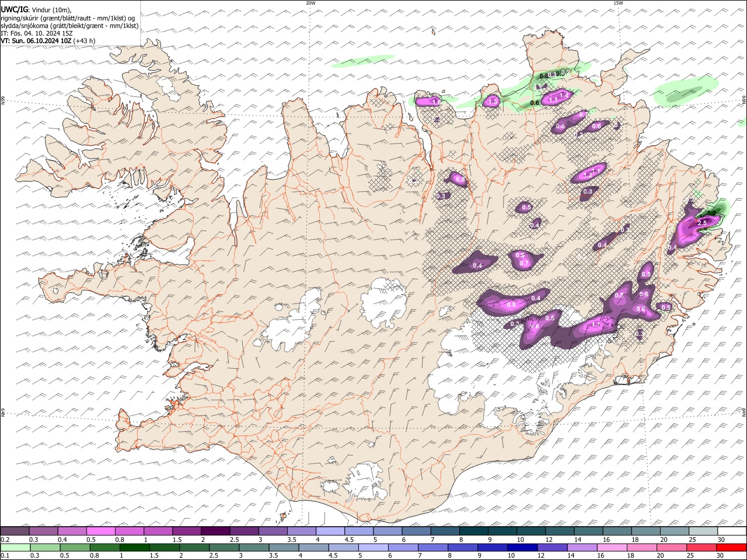
Task: Click the bright pink 0.5 swatch in top legend row
Action: (100, 531)
